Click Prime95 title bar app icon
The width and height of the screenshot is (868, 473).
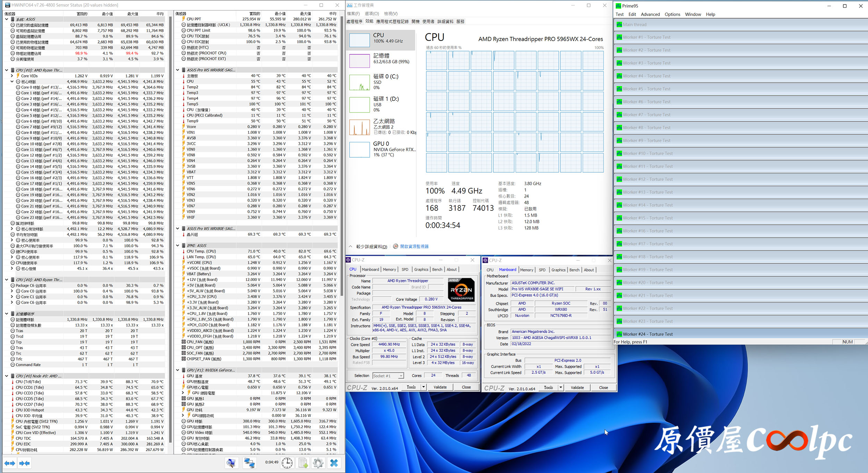tap(618, 6)
